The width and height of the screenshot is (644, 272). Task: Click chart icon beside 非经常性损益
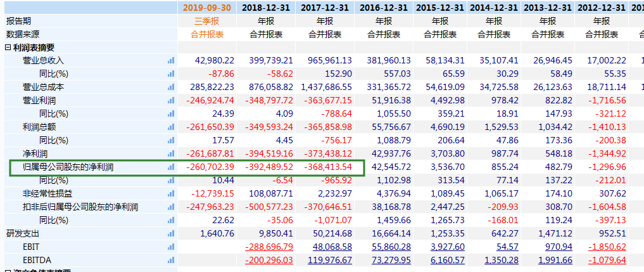(x=170, y=193)
